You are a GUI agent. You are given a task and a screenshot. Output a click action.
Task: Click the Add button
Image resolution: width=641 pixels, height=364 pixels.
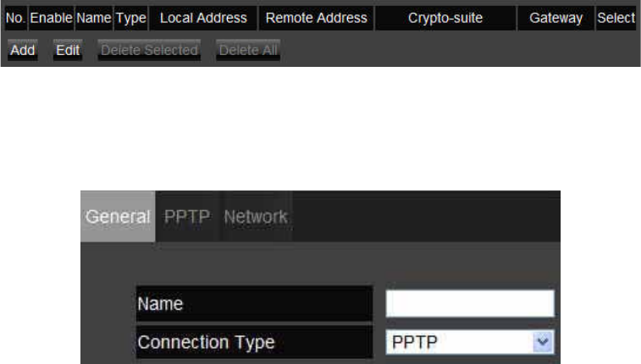23,50
